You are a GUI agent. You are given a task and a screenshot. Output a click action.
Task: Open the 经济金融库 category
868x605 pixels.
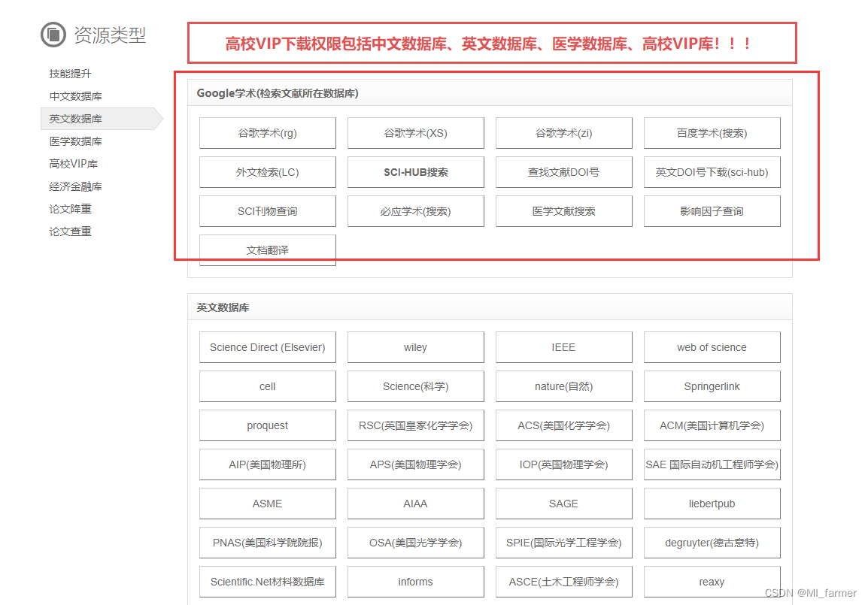coord(75,187)
